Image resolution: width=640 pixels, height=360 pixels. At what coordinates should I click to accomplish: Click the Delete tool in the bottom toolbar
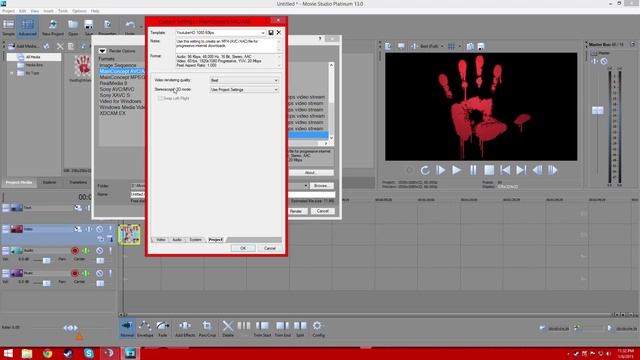(x=228, y=329)
